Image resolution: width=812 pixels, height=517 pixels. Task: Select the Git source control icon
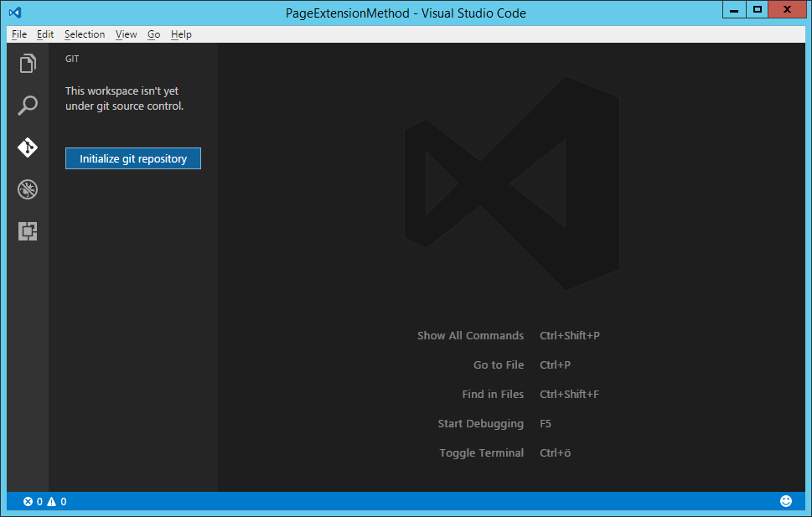(x=28, y=147)
